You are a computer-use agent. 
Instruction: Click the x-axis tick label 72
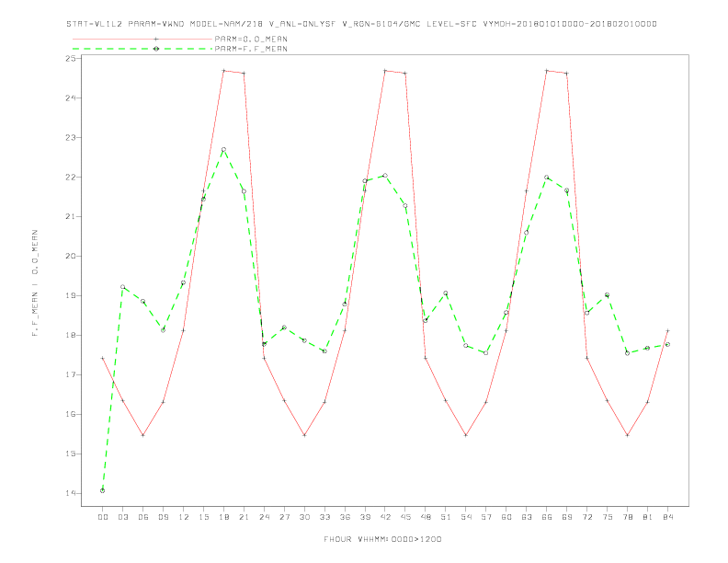pos(587,517)
